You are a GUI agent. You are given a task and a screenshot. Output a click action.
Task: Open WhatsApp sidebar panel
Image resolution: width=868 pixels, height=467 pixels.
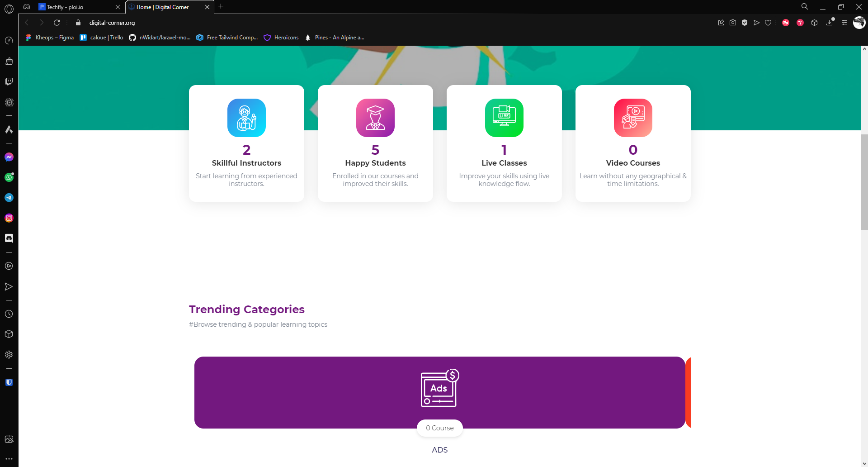tap(9, 177)
